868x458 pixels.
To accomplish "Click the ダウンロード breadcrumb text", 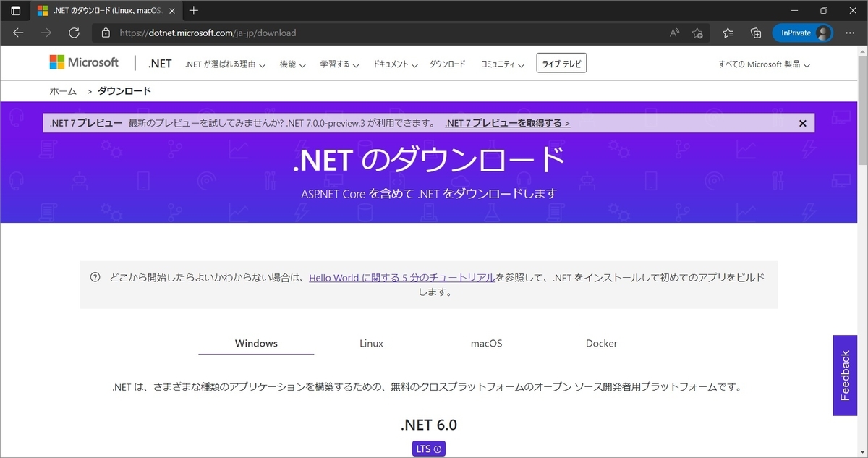I will (124, 91).
